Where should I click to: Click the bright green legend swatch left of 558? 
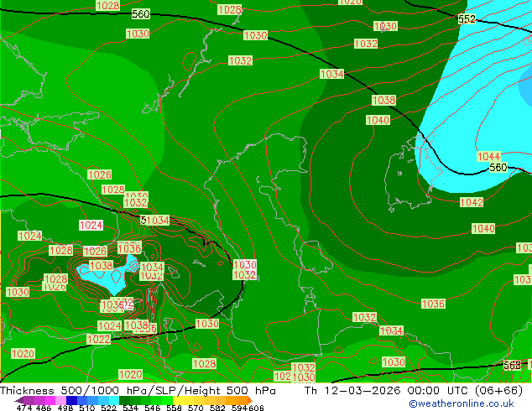coord(167,400)
